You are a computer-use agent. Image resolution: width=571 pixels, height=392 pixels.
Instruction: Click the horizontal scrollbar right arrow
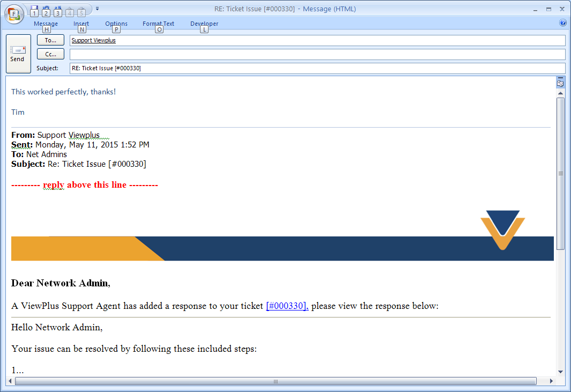551,382
